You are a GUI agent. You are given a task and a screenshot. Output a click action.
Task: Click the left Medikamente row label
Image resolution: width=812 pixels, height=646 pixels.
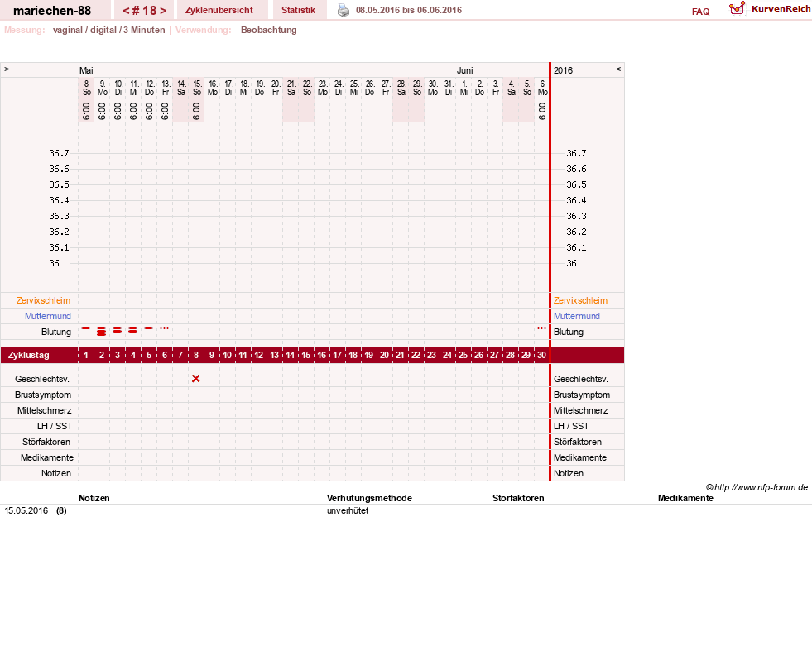47,458
